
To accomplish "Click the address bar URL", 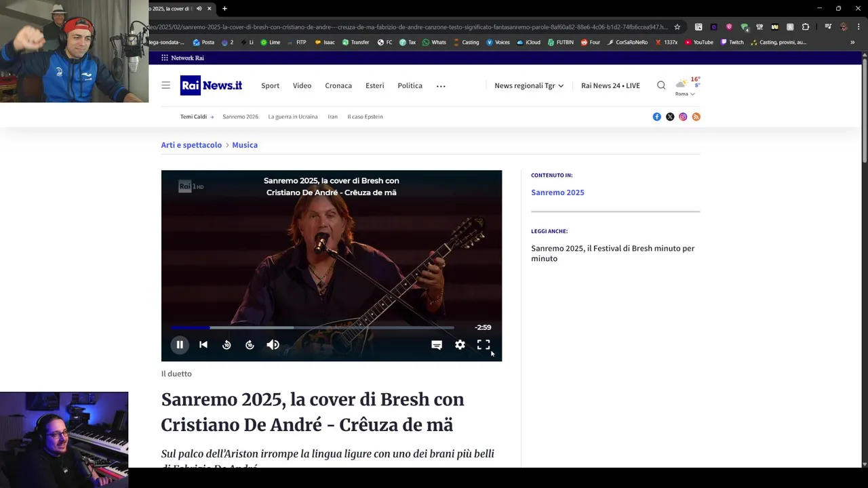I will (407, 27).
